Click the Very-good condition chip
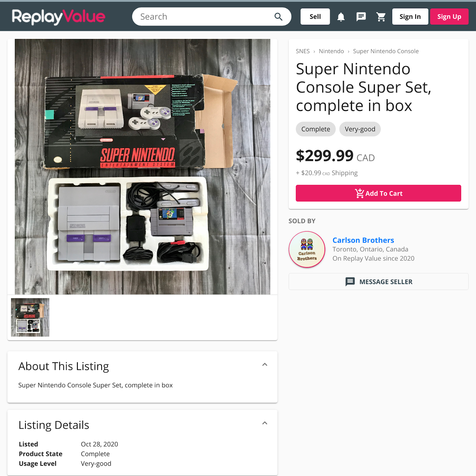This screenshot has width=476, height=476. 360,129
